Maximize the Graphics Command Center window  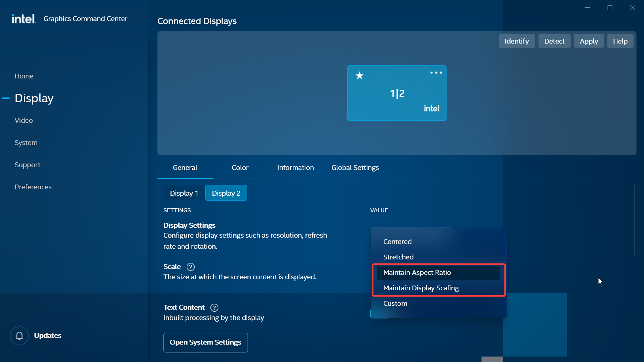click(x=610, y=8)
